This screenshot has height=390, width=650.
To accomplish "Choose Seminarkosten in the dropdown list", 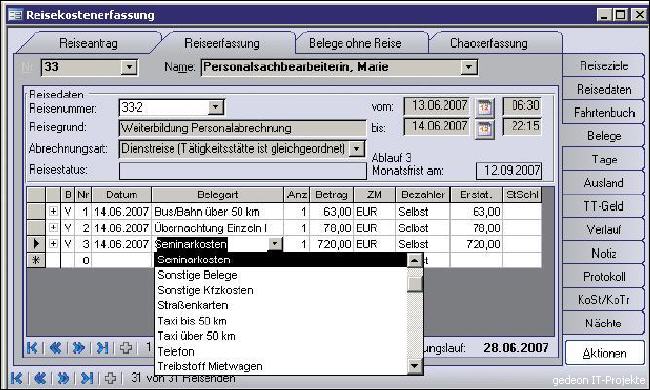I will tap(280, 260).
